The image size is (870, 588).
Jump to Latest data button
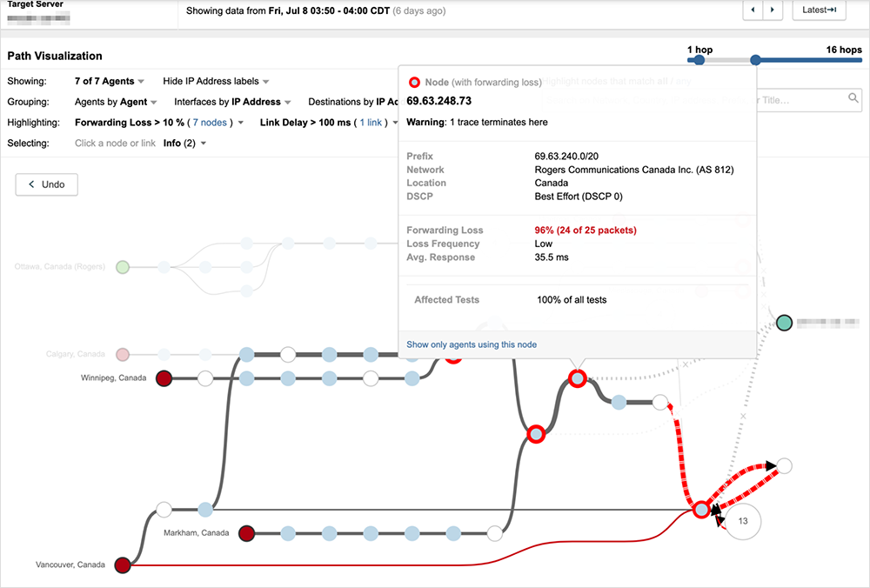(x=819, y=10)
